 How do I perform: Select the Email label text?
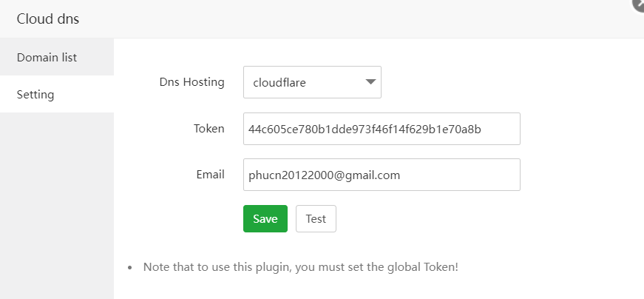tap(210, 175)
